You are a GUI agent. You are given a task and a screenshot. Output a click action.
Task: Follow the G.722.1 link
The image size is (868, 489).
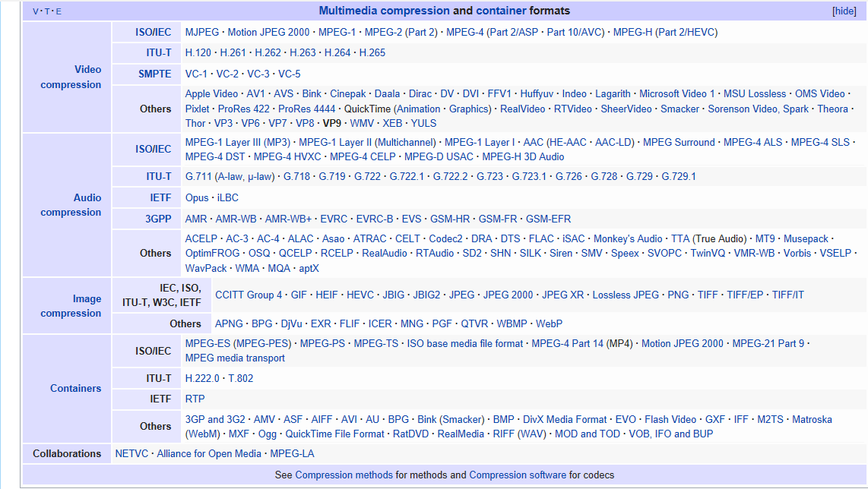pos(407,176)
